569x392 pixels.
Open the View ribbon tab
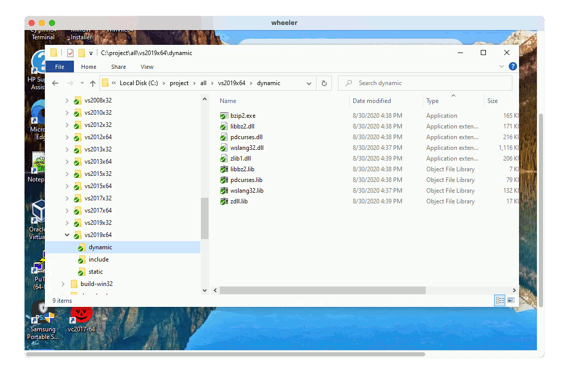point(147,67)
